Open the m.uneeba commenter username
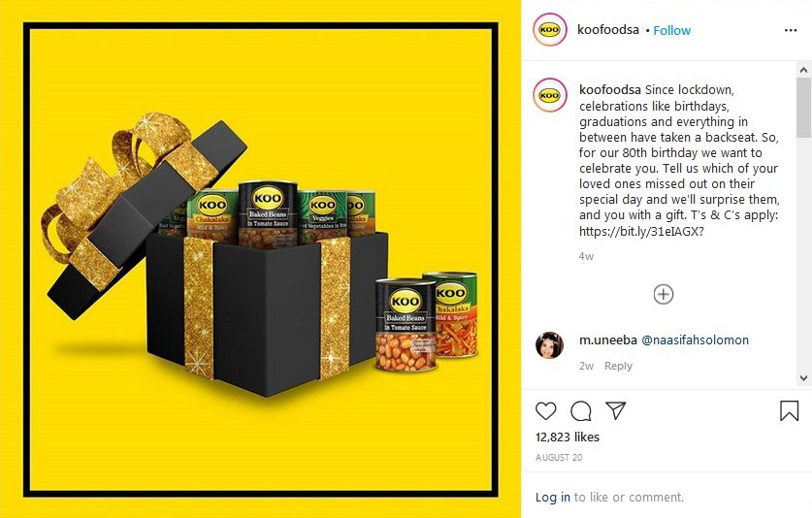Screen dimensions: 812x518 coord(608,340)
